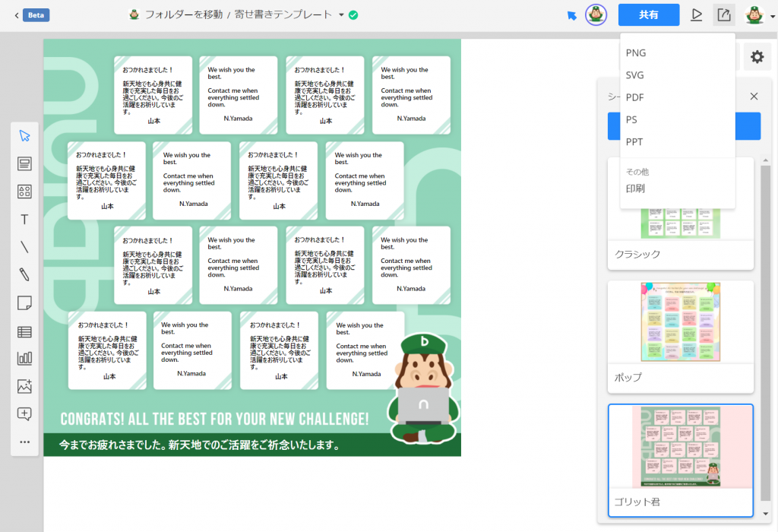Choose the Line drawing tool
Viewport: 778px width, 532px height.
[24, 247]
